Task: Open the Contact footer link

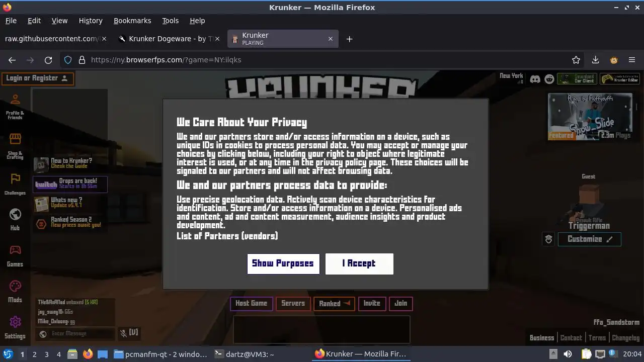Action: (571, 338)
